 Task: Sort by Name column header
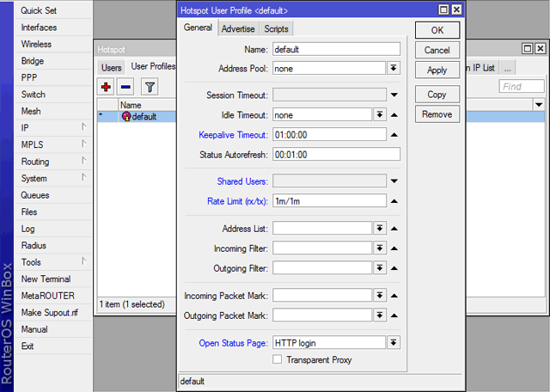[x=147, y=105]
